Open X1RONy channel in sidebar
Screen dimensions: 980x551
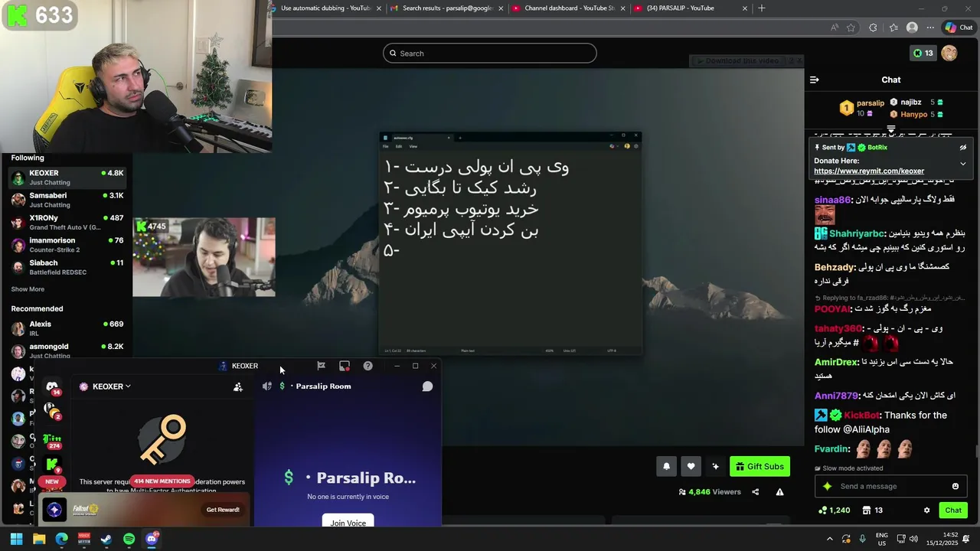pyautogui.click(x=67, y=222)
